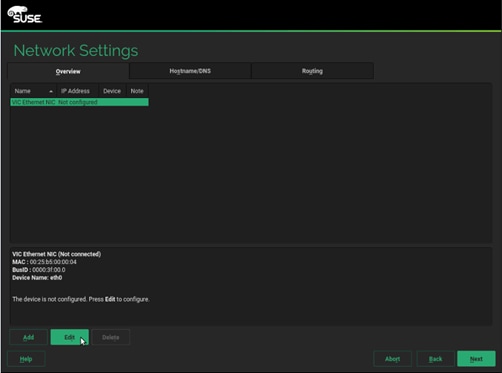Go Back to the previous step
The image size is (502, 373).
(x=435, y=359)
